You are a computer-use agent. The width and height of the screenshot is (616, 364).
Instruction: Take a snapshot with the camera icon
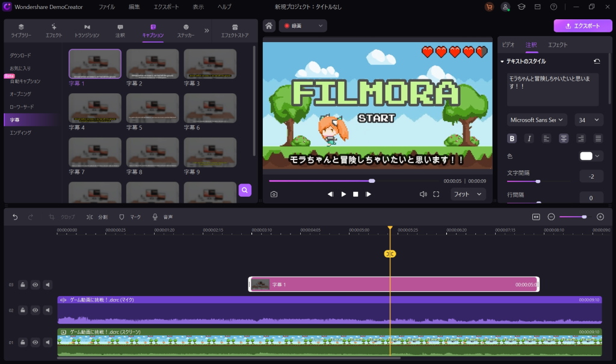(274, 194)
